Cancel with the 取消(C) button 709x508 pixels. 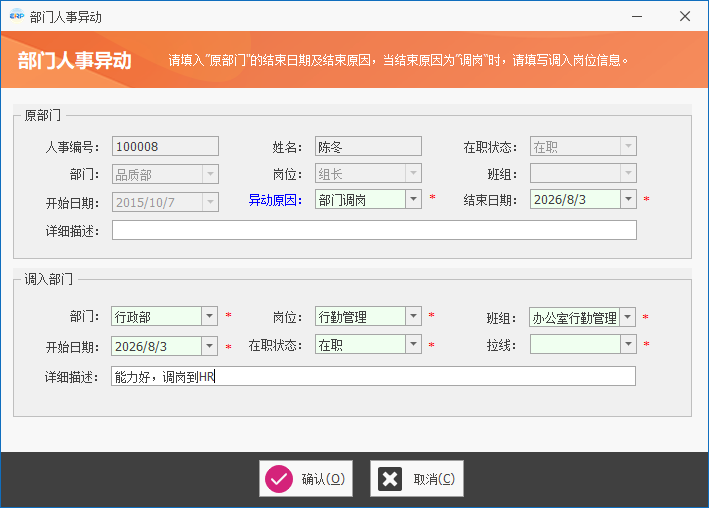click(416, 479)
